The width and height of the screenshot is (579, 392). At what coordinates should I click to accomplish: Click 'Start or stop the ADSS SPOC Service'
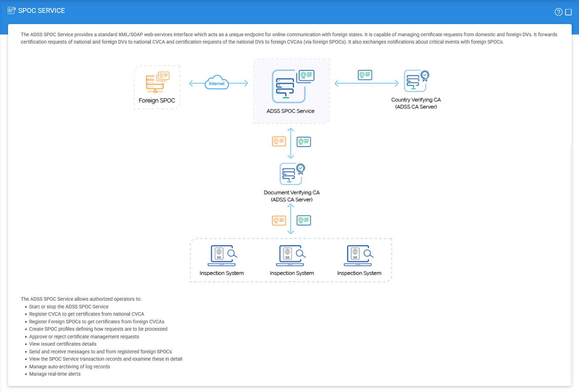click(69, 307)
